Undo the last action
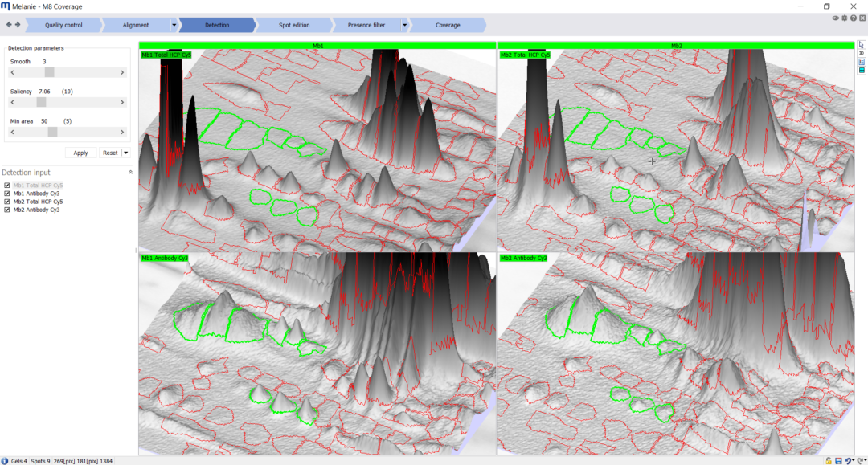The height and width of the screenshot is (465, 868). (x=848, y=460)
